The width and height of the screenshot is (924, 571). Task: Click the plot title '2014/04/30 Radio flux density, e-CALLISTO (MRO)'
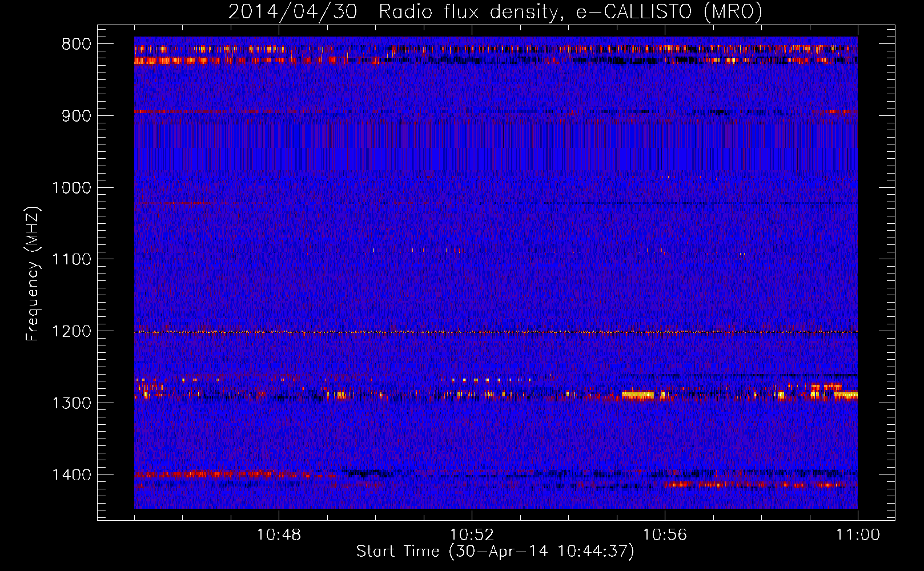coord(495,11)
